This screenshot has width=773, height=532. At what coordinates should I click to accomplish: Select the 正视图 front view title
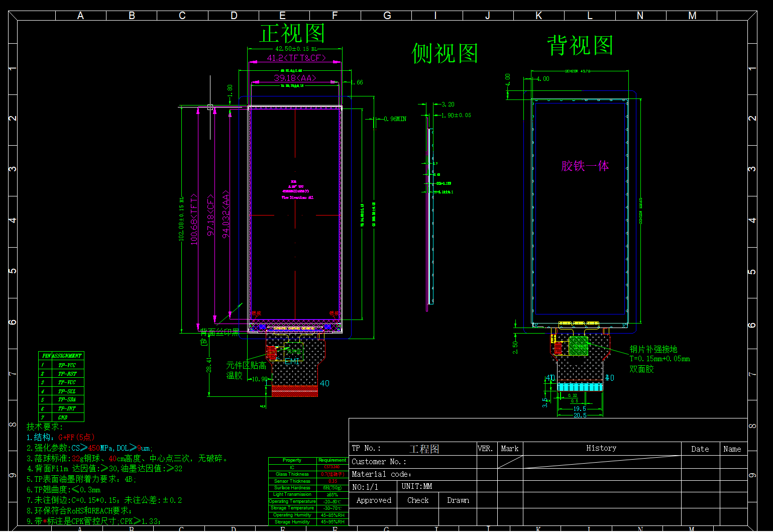292,34
